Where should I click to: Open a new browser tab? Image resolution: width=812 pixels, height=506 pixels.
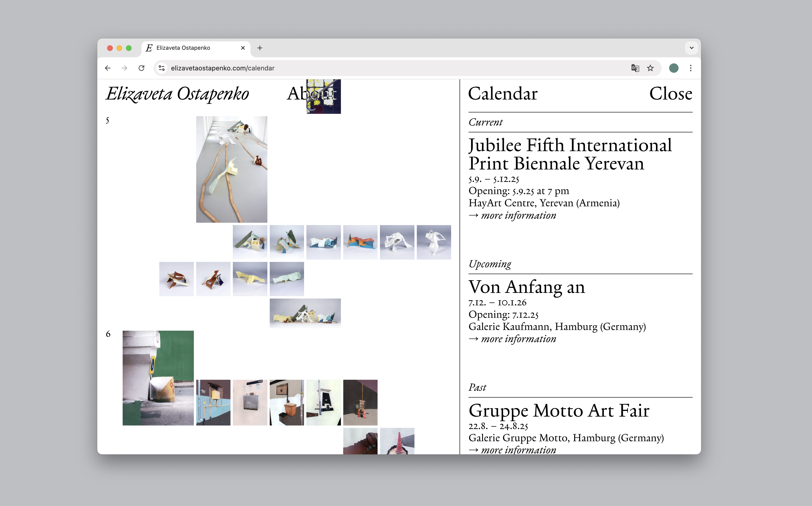click(x=260, y=48)
